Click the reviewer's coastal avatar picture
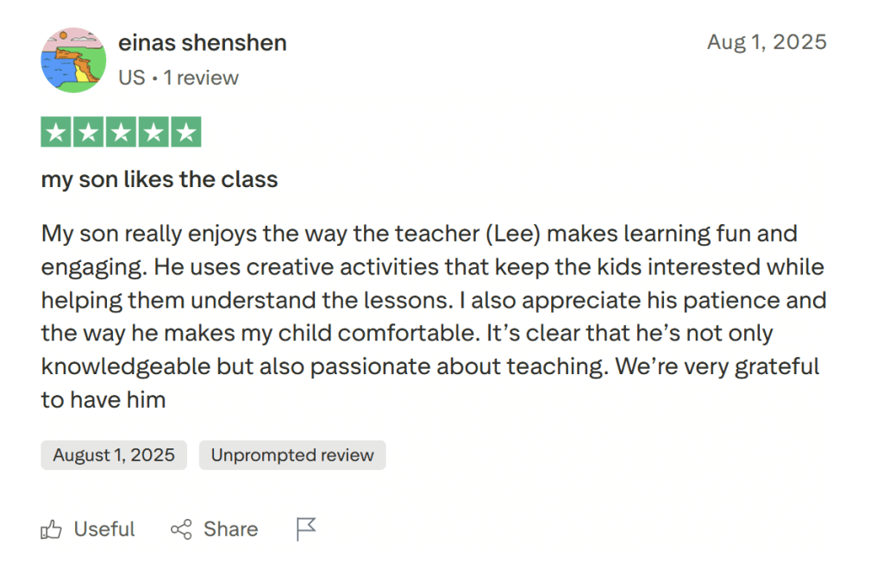The image size is (883, 588). point(73,60)
